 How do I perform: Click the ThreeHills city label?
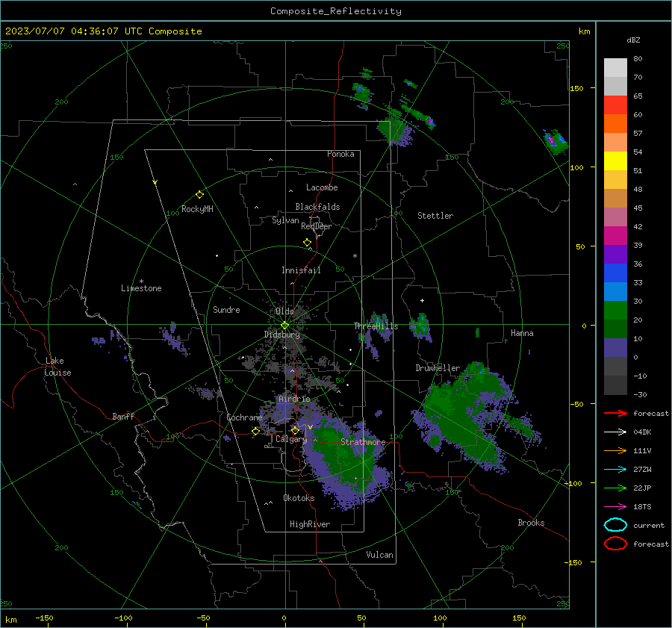coord(376,326)
